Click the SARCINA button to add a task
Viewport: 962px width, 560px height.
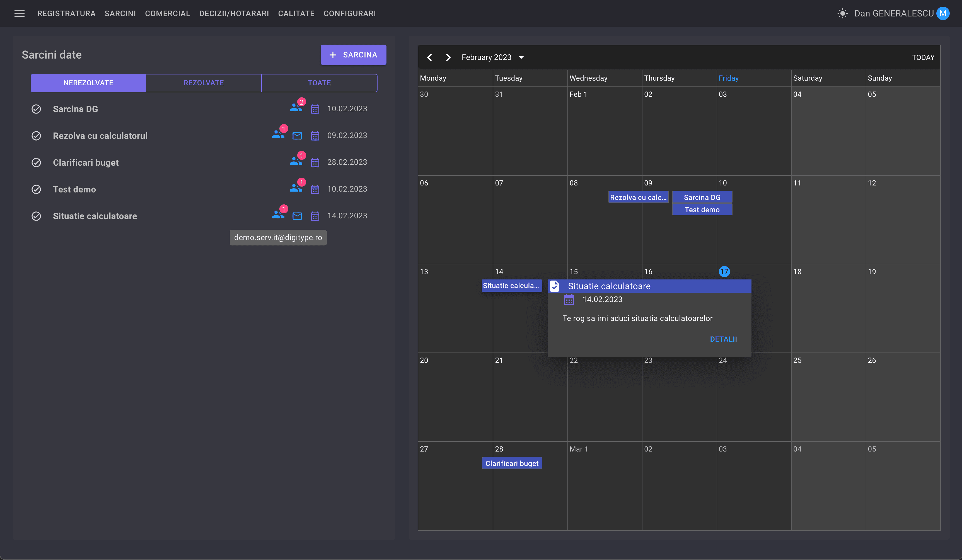(x=353, y=55)
